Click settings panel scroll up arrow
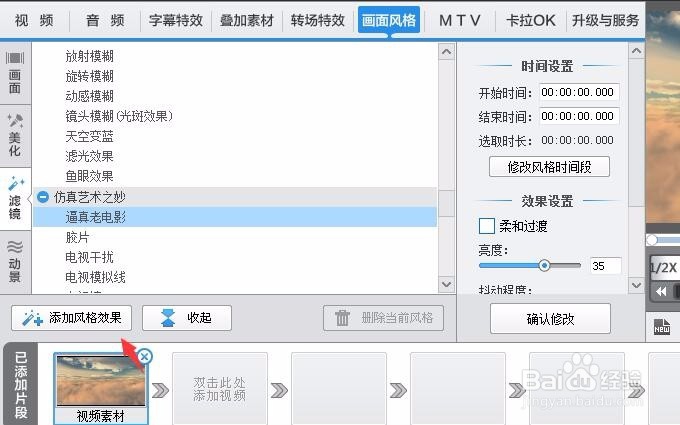The height and width of the screenshot is (425, 680). click(x=636, y=51)
